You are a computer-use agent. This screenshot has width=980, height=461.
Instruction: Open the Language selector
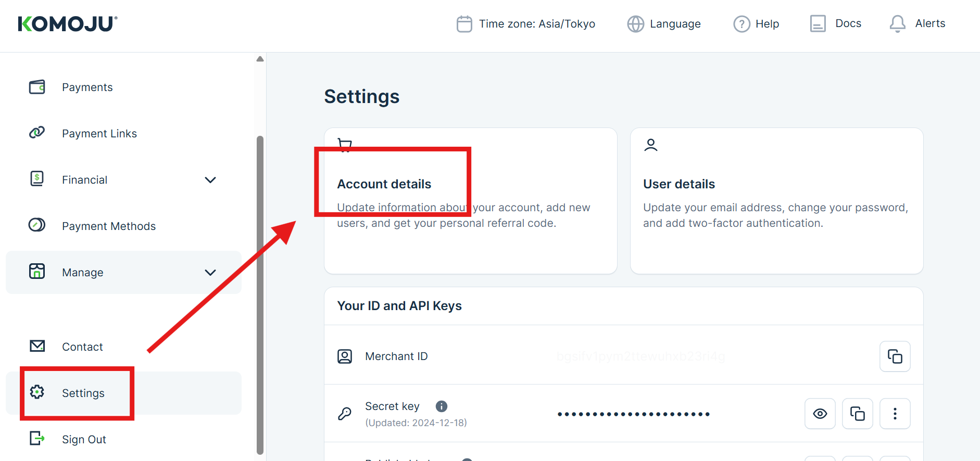click(664, 24)
